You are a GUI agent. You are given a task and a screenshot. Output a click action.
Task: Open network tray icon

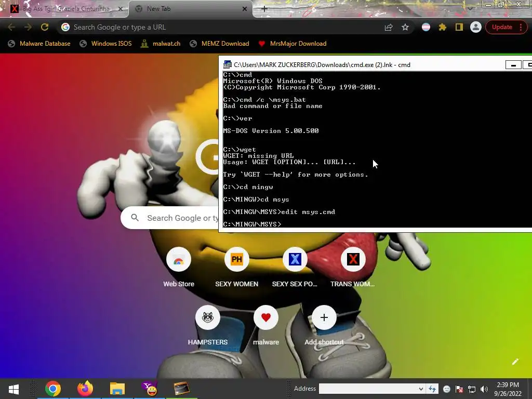coord(472,389)
